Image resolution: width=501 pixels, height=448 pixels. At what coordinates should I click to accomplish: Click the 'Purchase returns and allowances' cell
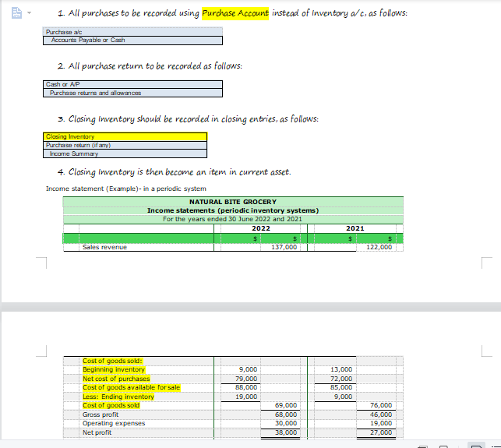click(x=132, y=93)
